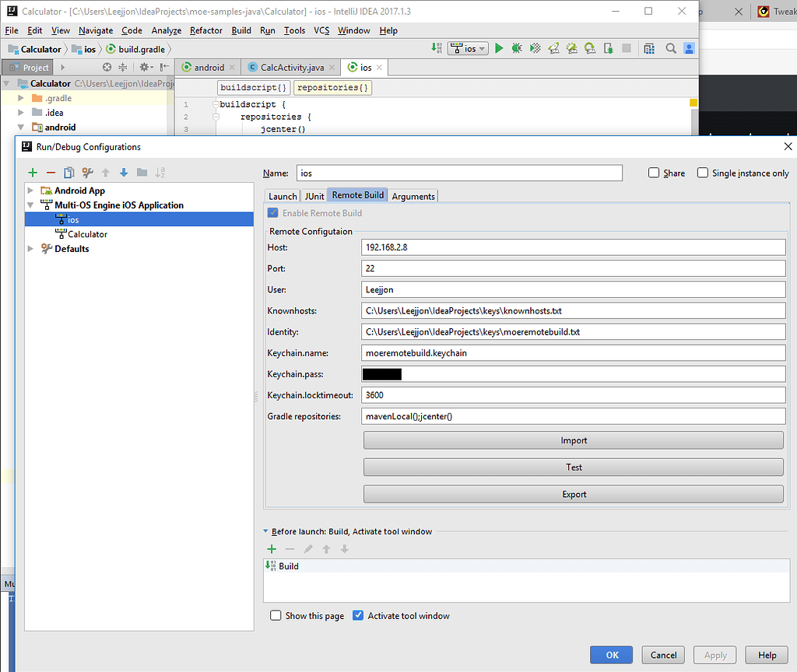Click the Help button

(767, 655)
